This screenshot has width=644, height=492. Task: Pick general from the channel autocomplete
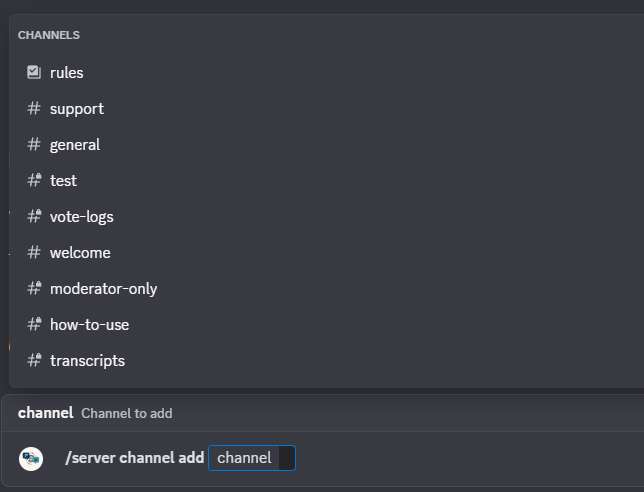(x=75, y=144)
